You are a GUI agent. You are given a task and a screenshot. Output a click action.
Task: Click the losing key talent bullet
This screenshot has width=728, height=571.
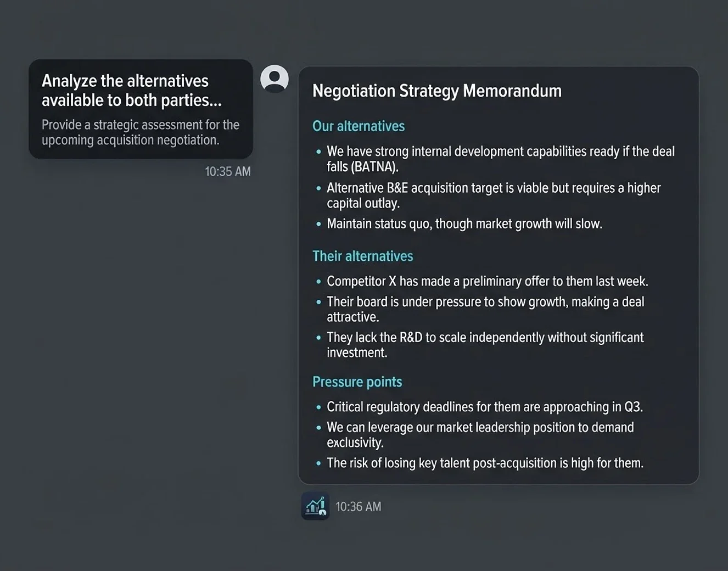[x=480, y=463]
